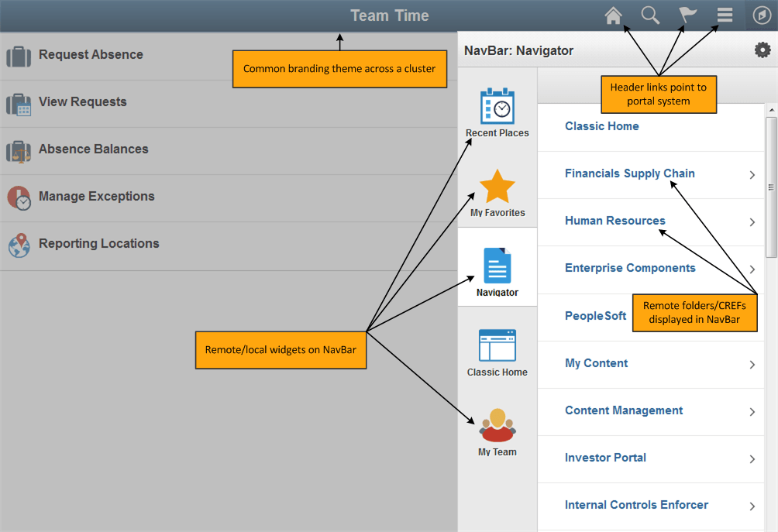Open My Team people icon
Image resolution: width=778 pixels, height=532 pixels.
(x=497, y=425)
